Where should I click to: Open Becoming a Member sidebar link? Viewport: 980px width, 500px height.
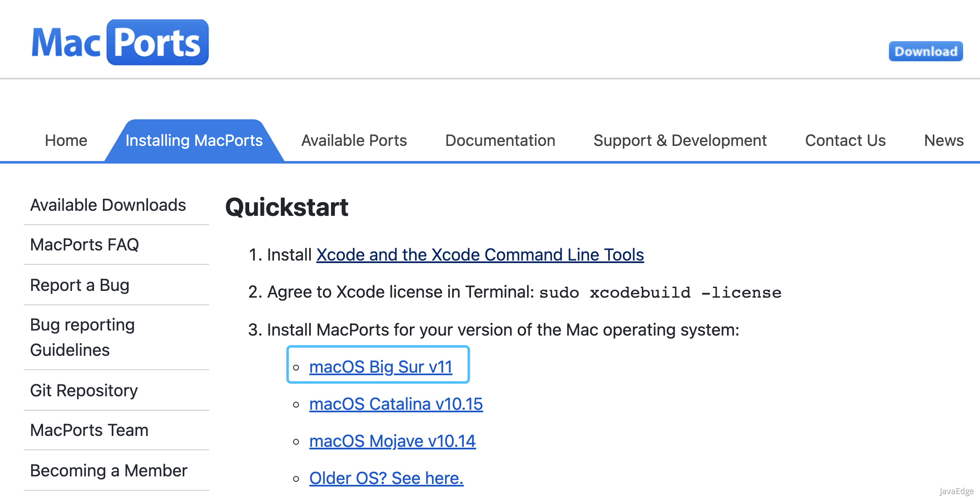[x=108, y=471]
